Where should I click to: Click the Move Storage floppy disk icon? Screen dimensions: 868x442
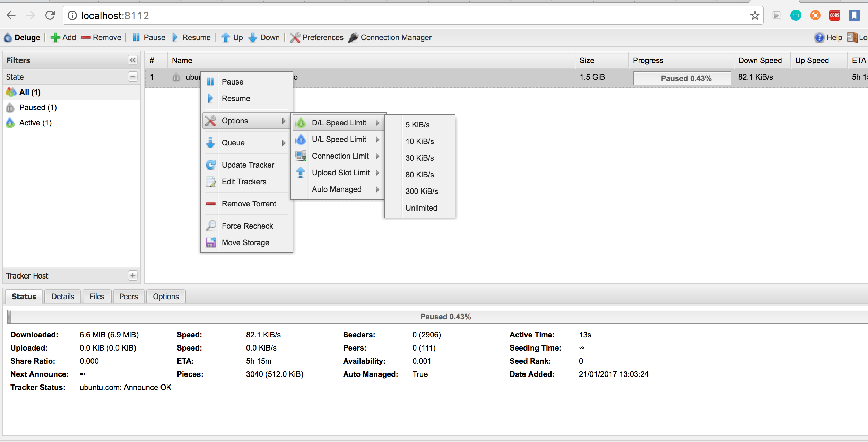point(211,242)
